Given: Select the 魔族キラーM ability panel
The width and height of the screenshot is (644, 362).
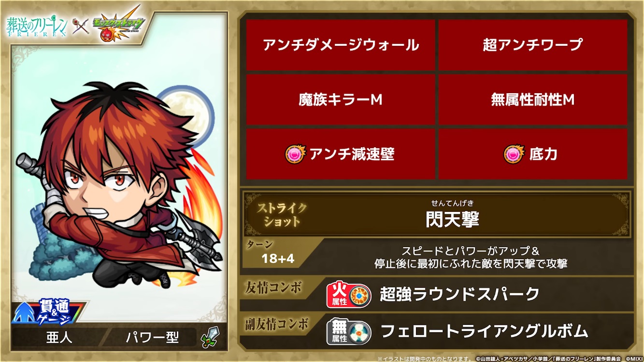Looking at the screenshot, I should tap(341, 99).
